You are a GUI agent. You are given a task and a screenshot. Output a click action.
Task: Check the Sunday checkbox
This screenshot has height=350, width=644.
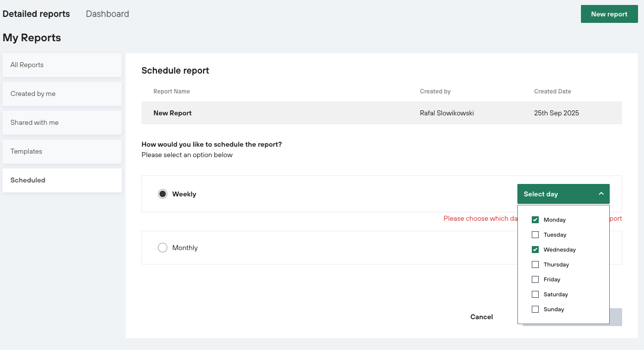[535, 309]
